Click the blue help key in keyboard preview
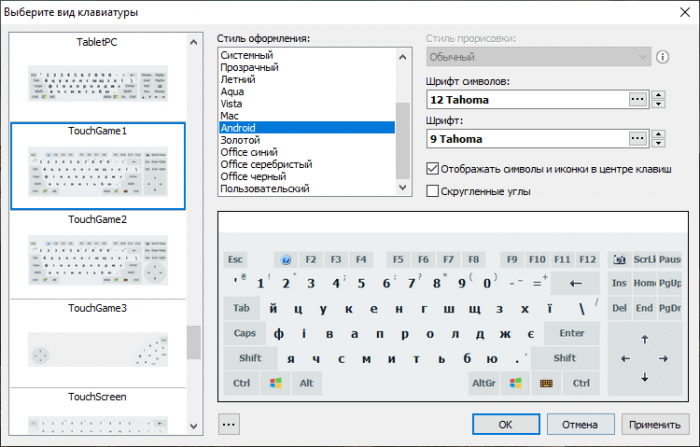 pos(284,259)
